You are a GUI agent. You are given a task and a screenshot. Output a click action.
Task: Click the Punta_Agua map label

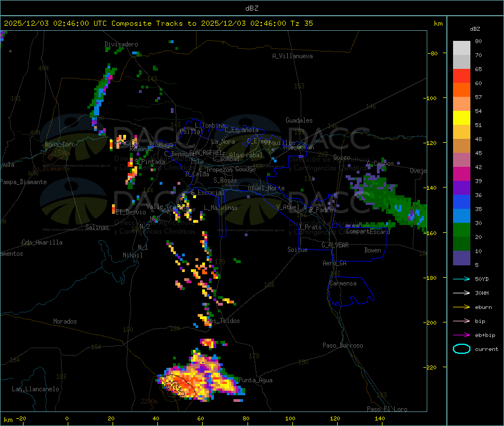[255, 380]
